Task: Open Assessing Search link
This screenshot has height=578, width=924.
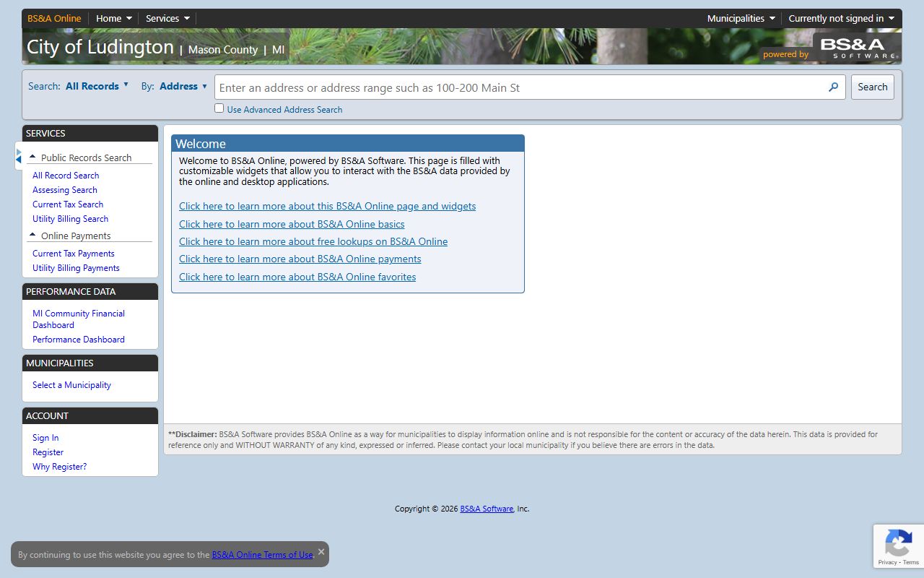Action: [x=64, y=190]
